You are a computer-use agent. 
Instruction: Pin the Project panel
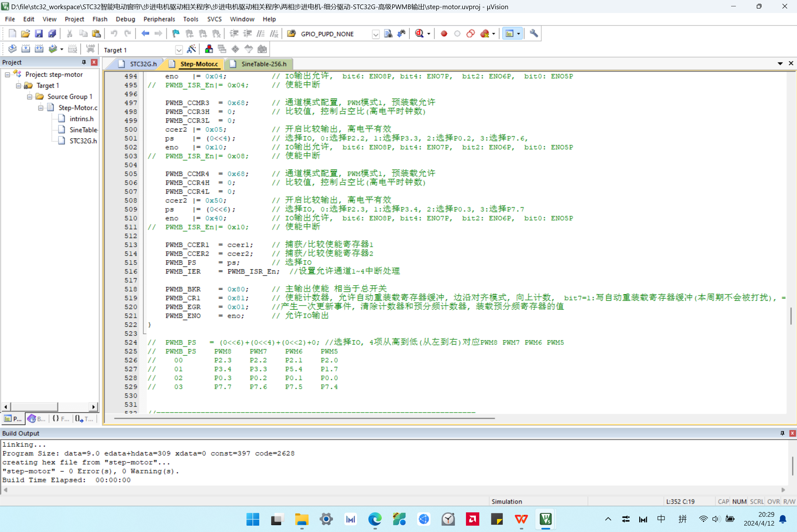pyautogui.click(x=84, y=62)
